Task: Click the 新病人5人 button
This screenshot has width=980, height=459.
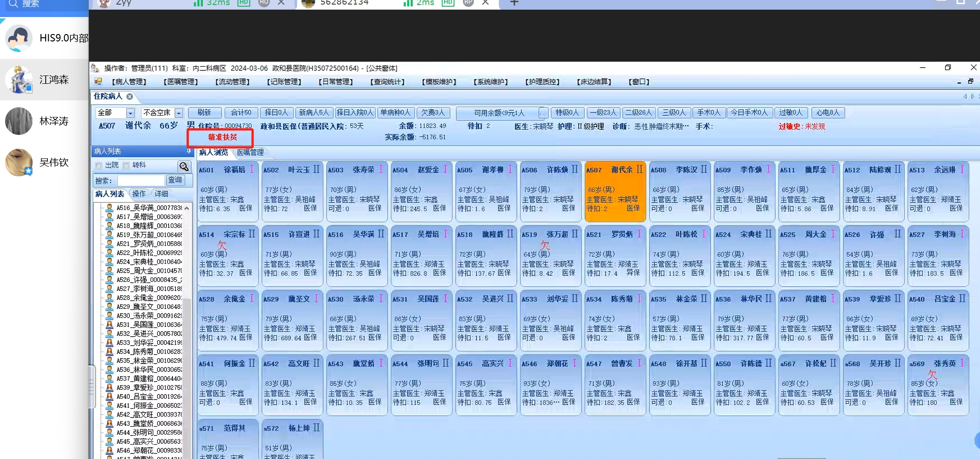Action: pos(314,113)
